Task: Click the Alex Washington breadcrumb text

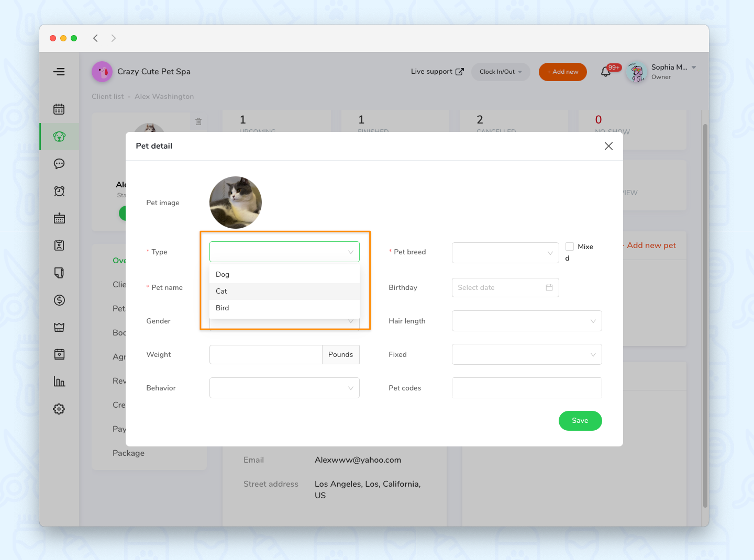Action: tap(164, 96)
